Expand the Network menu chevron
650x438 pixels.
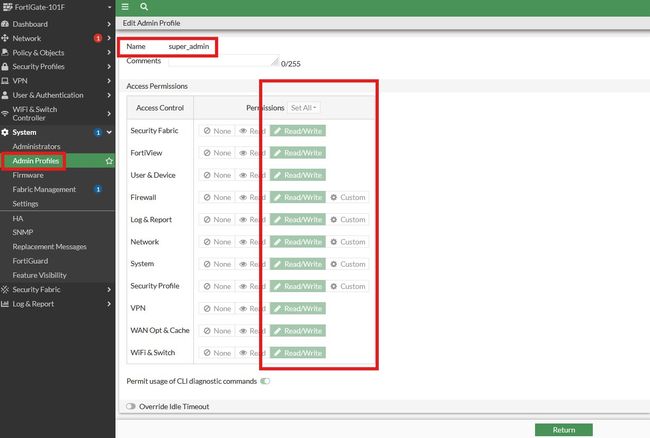(x=109, y=38)
